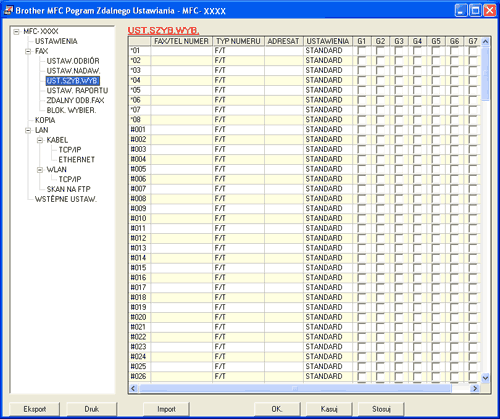
Task: Click the Brother app icon in title bar
Action: point(8,10)
